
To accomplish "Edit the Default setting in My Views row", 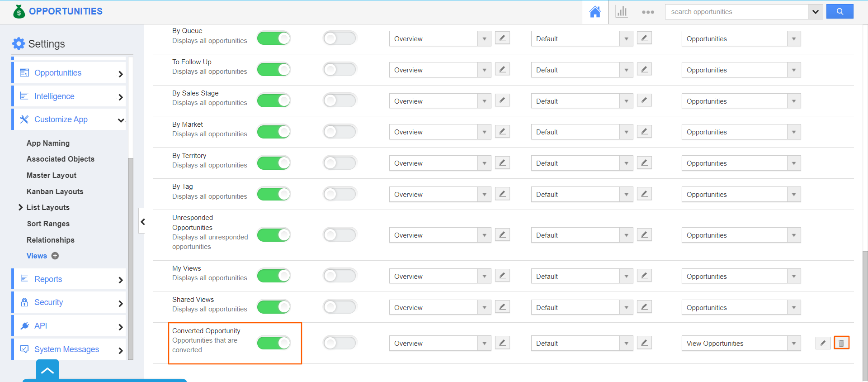I will 644,275.
